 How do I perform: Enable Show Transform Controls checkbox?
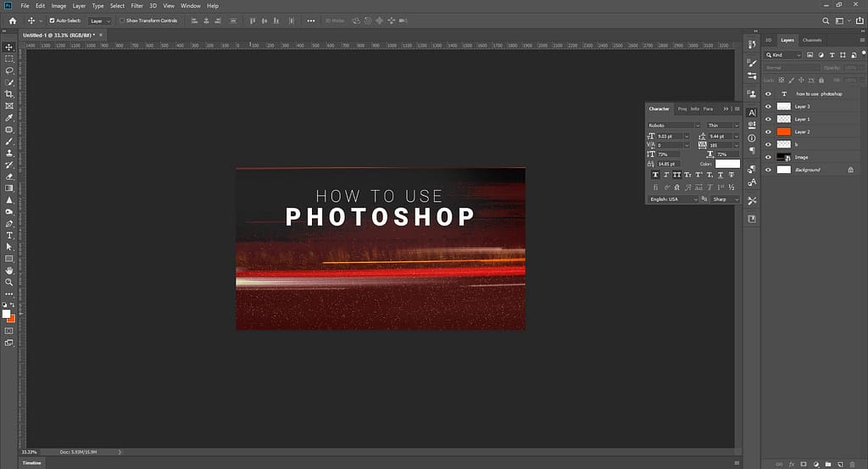[122, 20]
